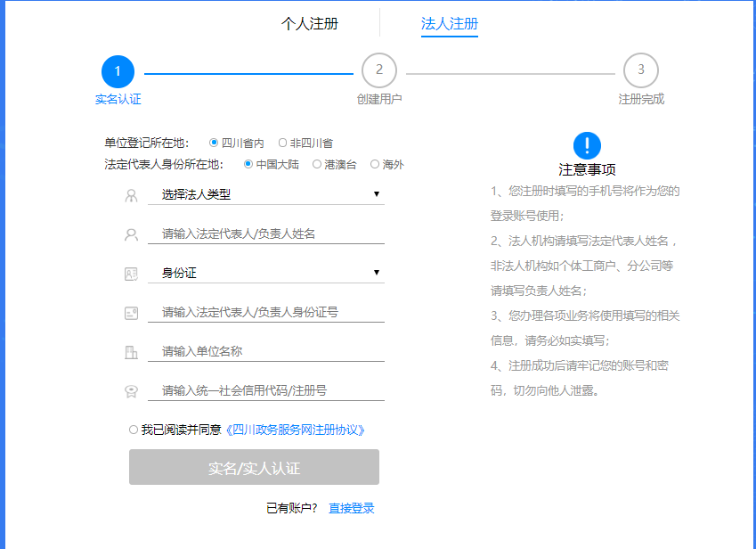Open 直接登录 link
Image resolution: width=756 pixels, height=549 pixels.
point(352,509)
